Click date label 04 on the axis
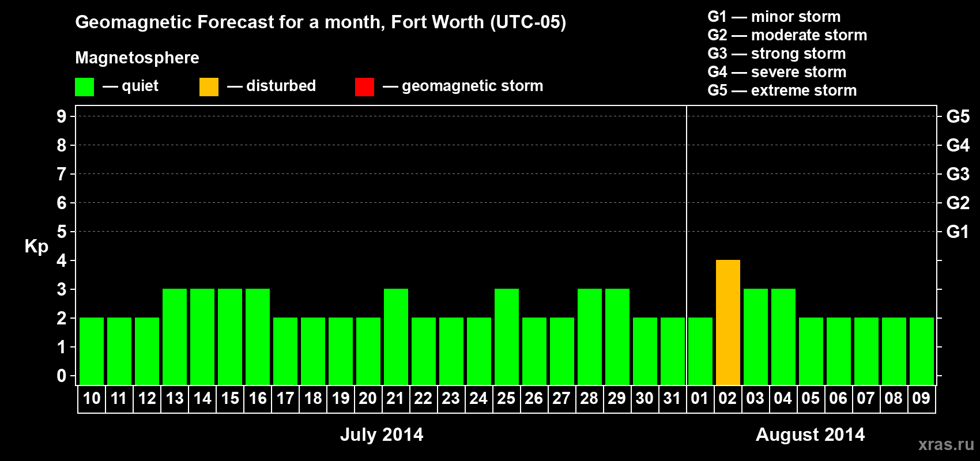Screen dimensions: 980x461 [783, 399]
